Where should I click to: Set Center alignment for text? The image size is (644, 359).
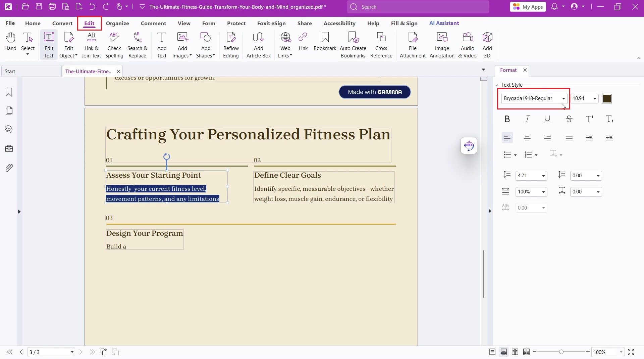[x=527, y=138]
